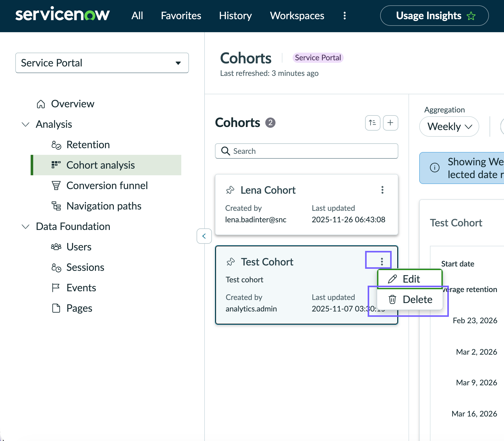Click the Start date column header

pyautogui.click(x=458, y=264)
